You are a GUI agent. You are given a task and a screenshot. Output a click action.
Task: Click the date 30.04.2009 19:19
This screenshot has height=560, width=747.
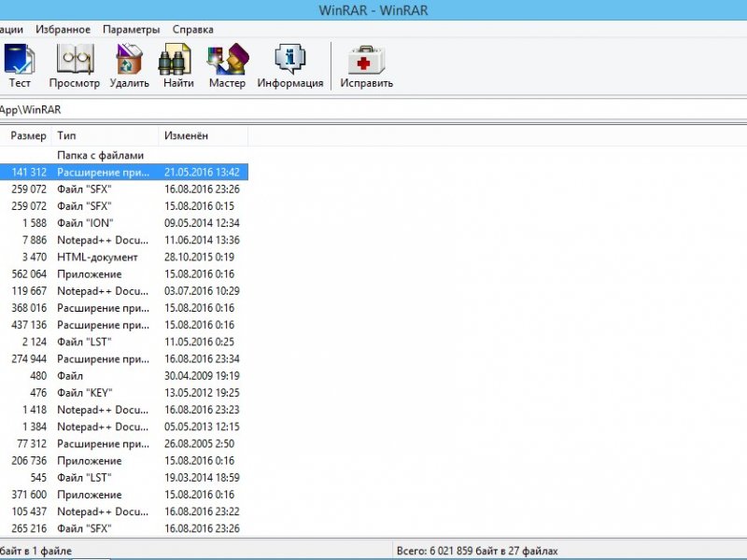coord(202,376)
